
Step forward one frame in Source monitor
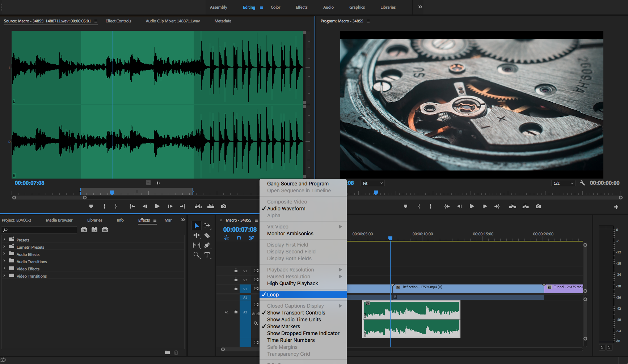pyautogui.click(x=170, y=206)
